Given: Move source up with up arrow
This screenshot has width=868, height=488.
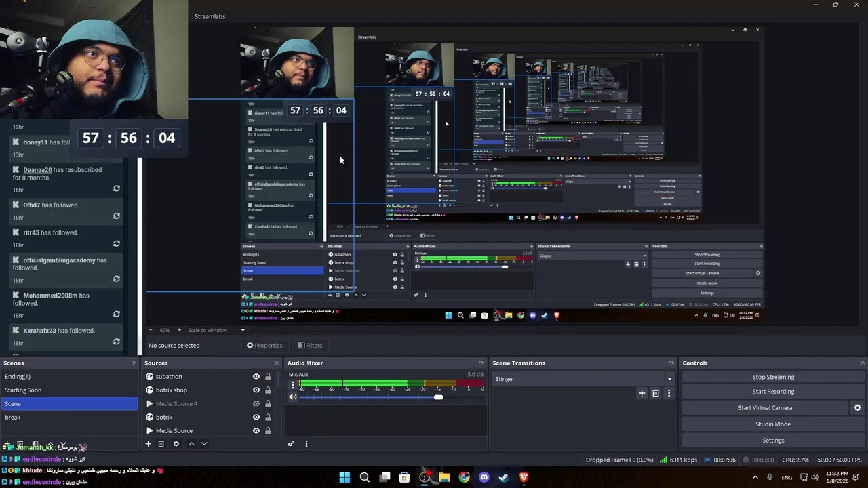Looking at the screenshot, I should tap(191, 444).
